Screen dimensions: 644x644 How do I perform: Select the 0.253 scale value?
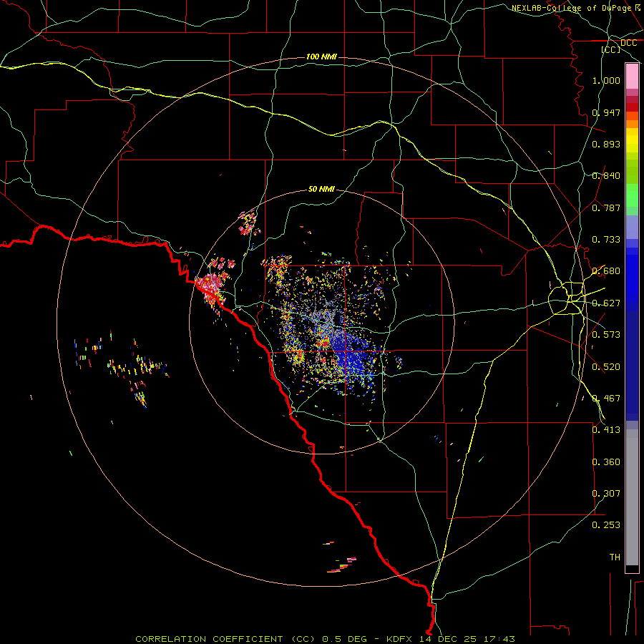point(606,525)
